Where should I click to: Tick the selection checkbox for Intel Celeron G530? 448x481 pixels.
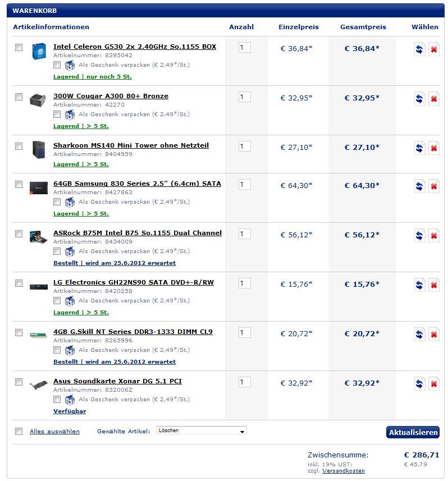click(x=19, y=47)
